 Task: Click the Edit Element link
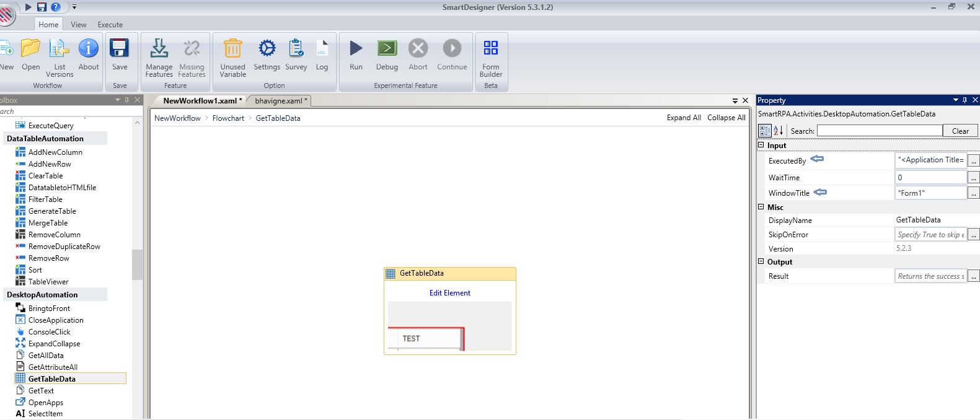(449, 293)
